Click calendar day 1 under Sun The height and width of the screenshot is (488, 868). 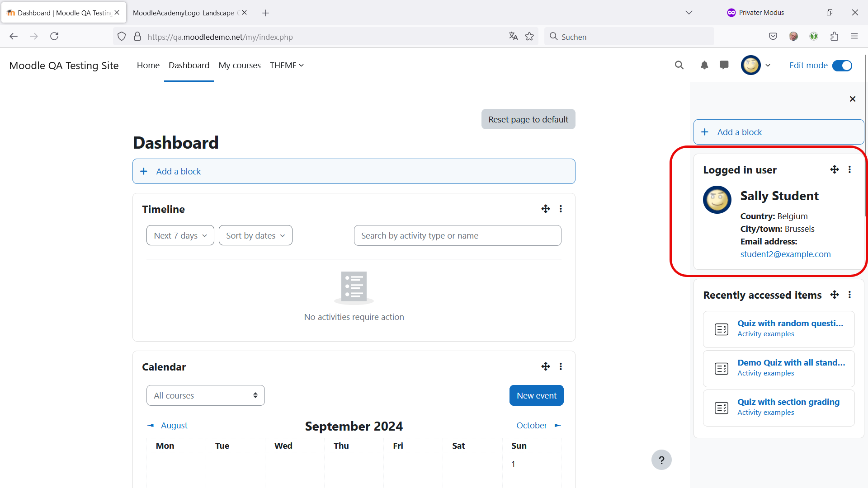point(513,464)
